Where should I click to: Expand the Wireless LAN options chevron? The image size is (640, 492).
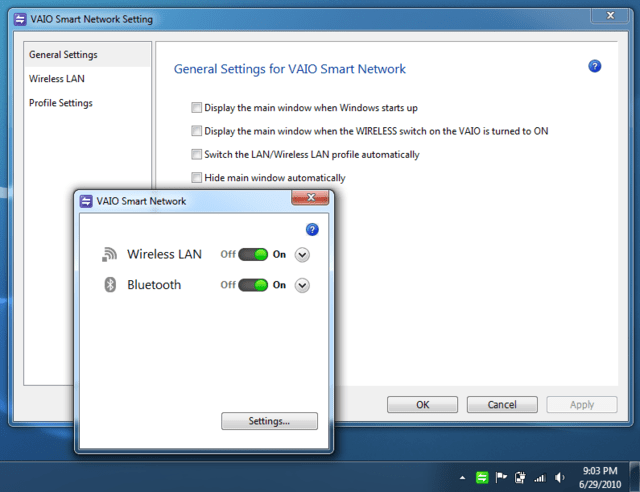pos(302,255)
